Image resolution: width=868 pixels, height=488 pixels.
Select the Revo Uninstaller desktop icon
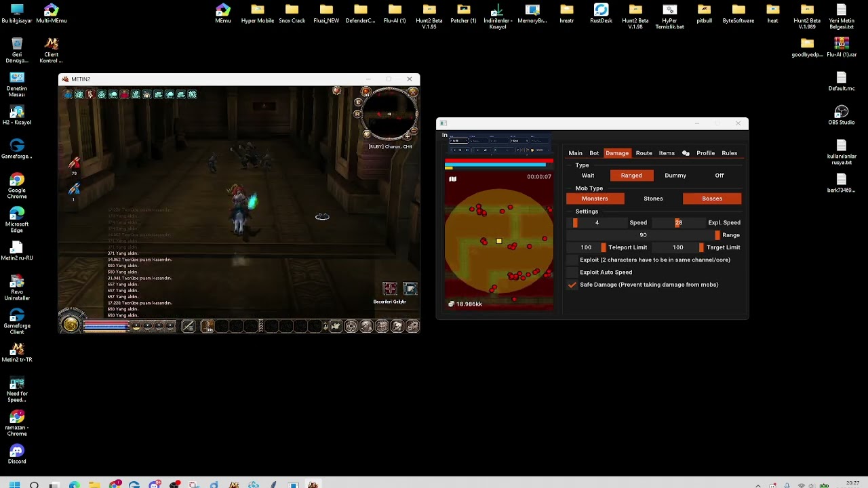pyautogui.click(x=17, y=288)
